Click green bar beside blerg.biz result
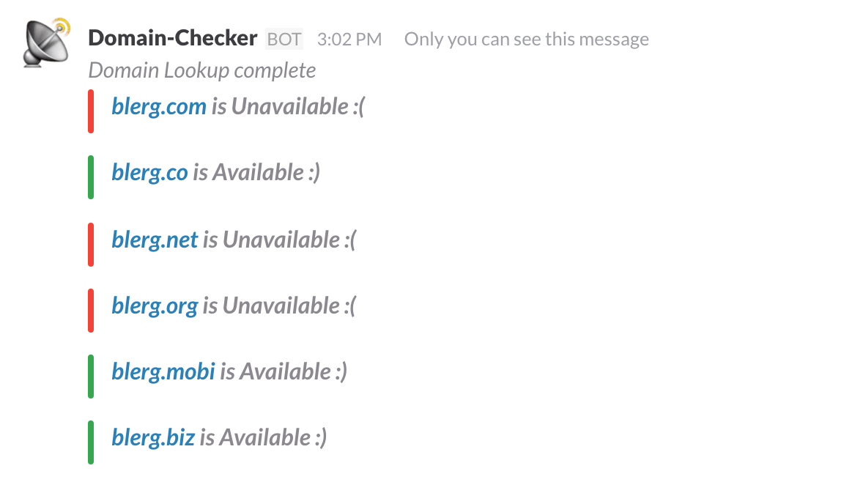 (91, 442)
